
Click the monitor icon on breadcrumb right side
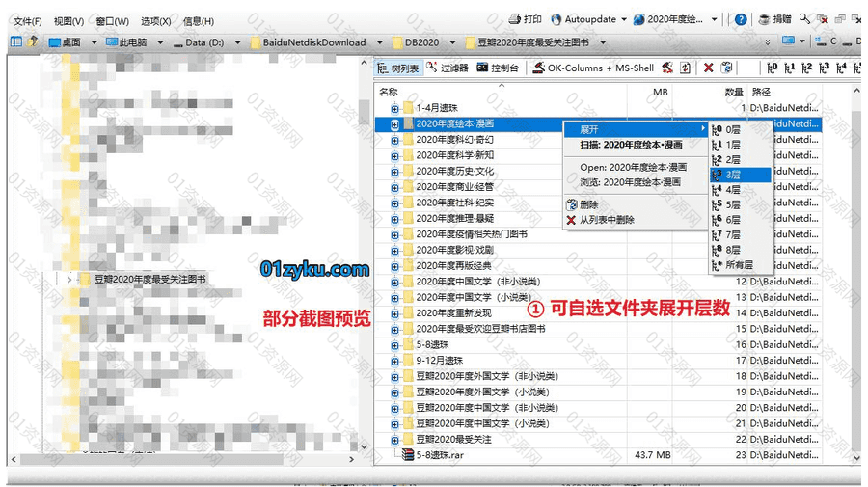(x=788, y=41)
